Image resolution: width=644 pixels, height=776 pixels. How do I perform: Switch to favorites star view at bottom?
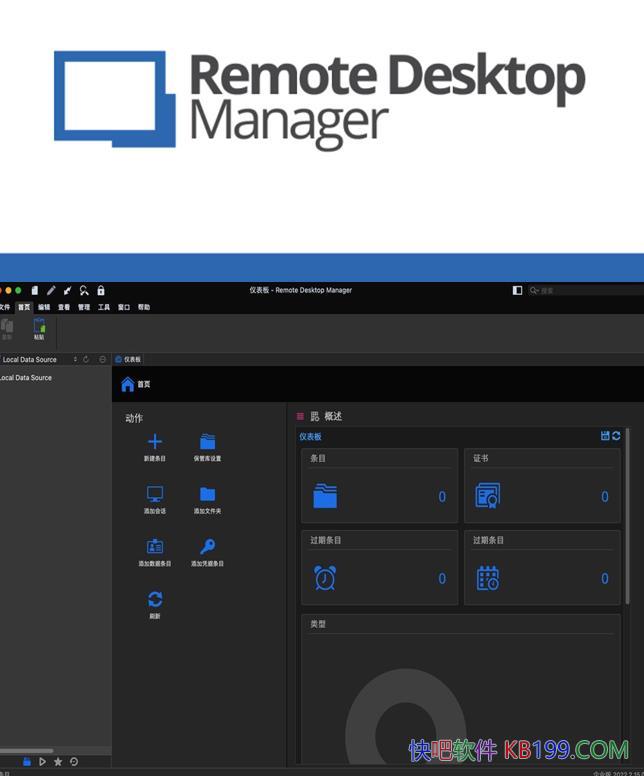58,762
